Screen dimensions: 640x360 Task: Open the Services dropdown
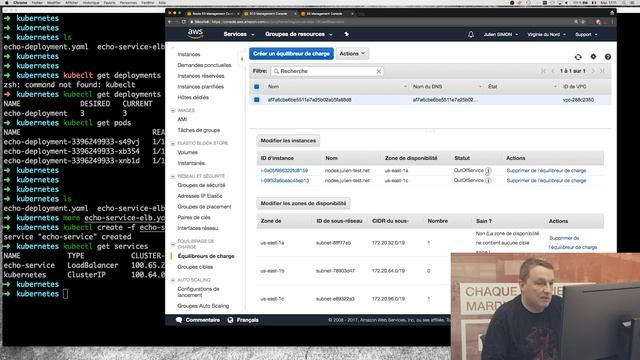(x=239, y=34)
